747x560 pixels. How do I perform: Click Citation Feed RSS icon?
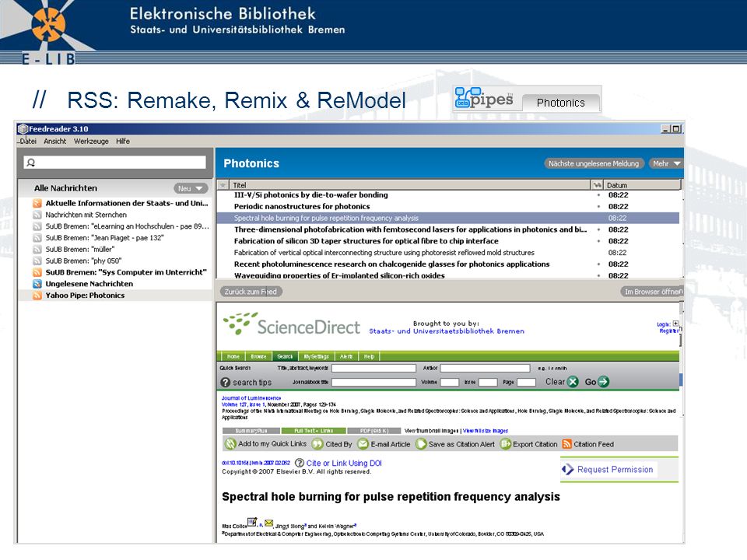click(x=567, y=444)
